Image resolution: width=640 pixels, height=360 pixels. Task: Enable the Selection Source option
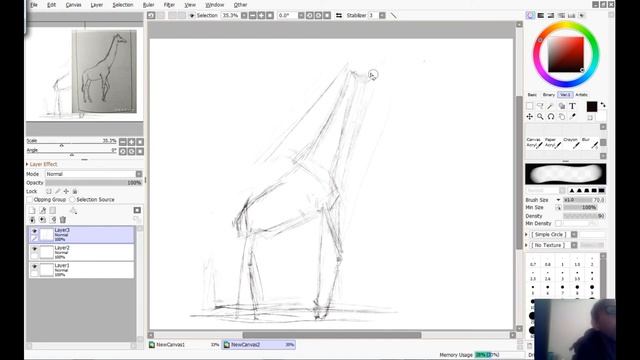(72, 200)
